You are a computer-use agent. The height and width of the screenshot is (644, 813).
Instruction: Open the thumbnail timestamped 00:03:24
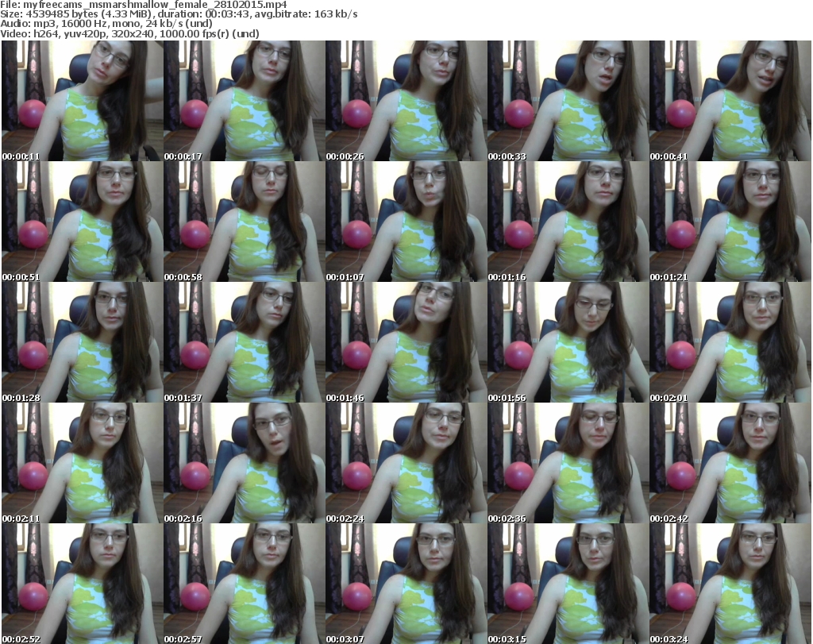pos(730,584)
